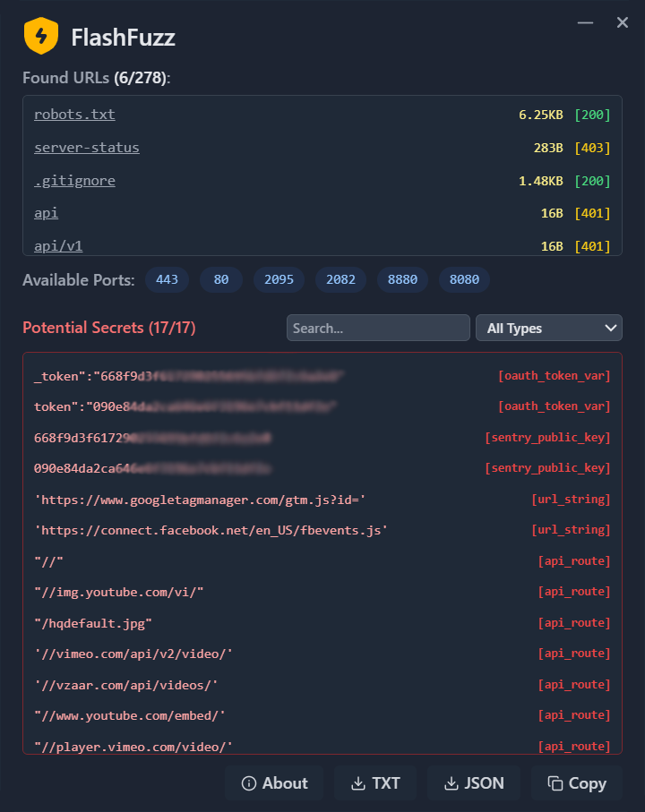Download results as JSON
Screen dimensions: 645x812
click(474, 783)
